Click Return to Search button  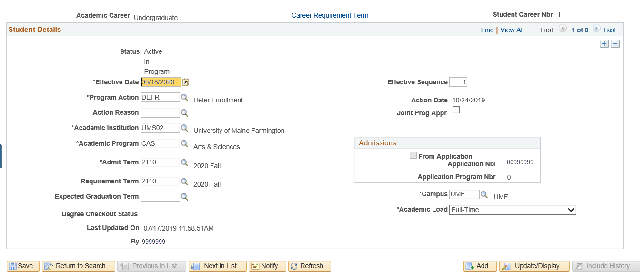click(79, 266)
